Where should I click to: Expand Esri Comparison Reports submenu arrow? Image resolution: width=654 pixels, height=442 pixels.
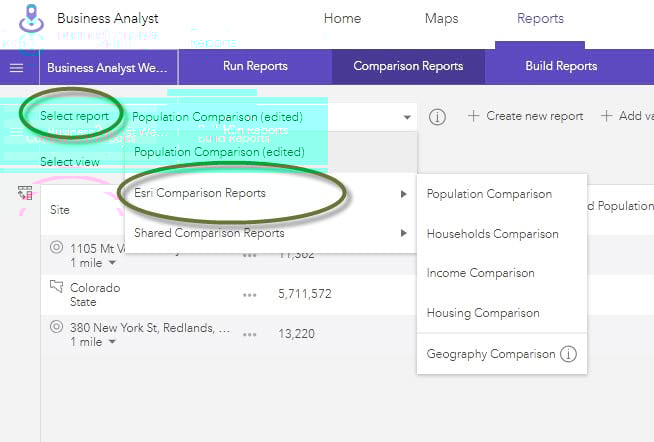point(403,194)
